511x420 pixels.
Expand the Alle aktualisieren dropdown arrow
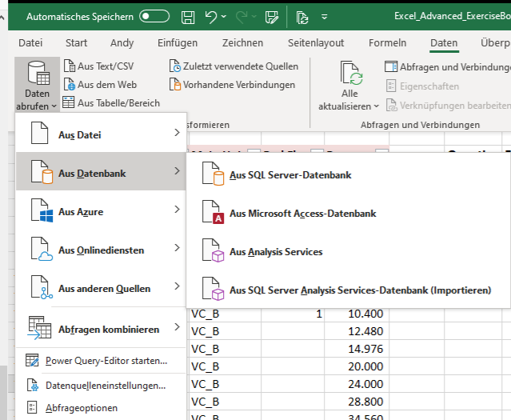376,106
